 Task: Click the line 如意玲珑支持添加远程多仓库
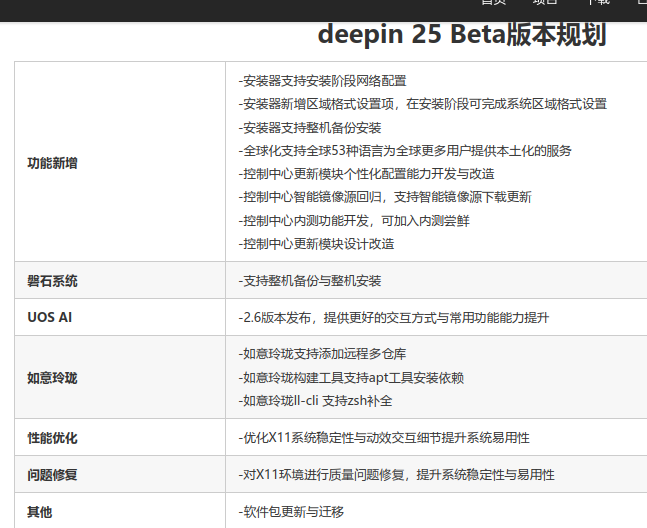(x=322, y=354)
